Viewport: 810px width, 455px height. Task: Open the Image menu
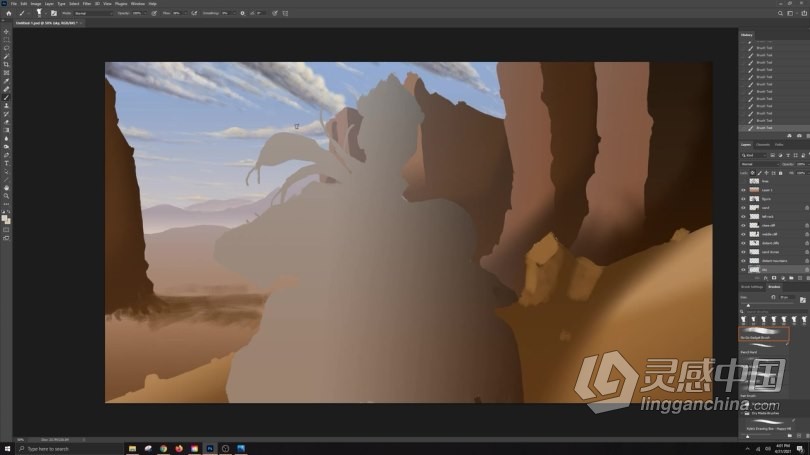[36, 4]
